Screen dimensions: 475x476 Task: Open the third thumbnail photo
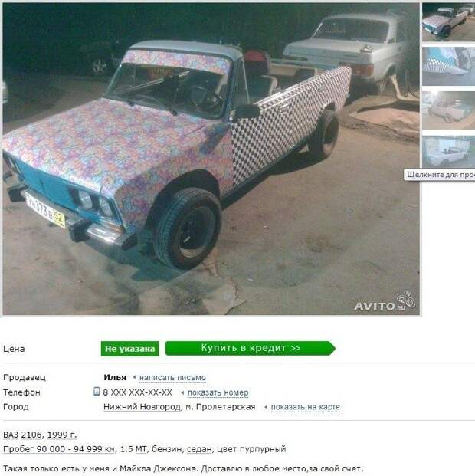coord(449,110)
